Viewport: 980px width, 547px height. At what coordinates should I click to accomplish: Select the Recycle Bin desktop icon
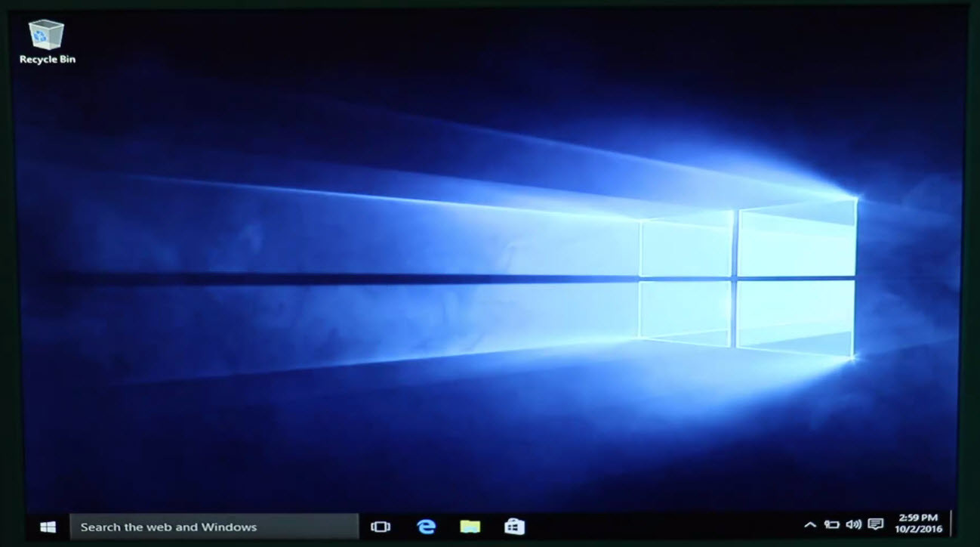pyautogui.click(x=47, y=36)
